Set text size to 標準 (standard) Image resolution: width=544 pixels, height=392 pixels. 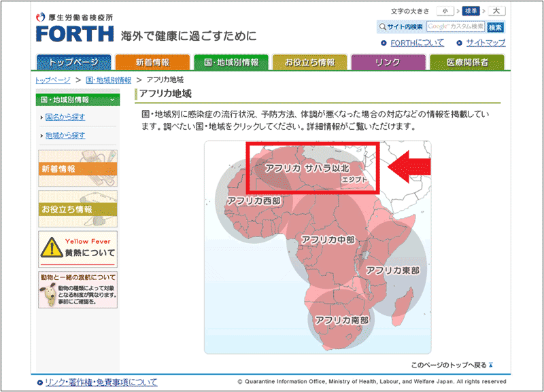471,11
